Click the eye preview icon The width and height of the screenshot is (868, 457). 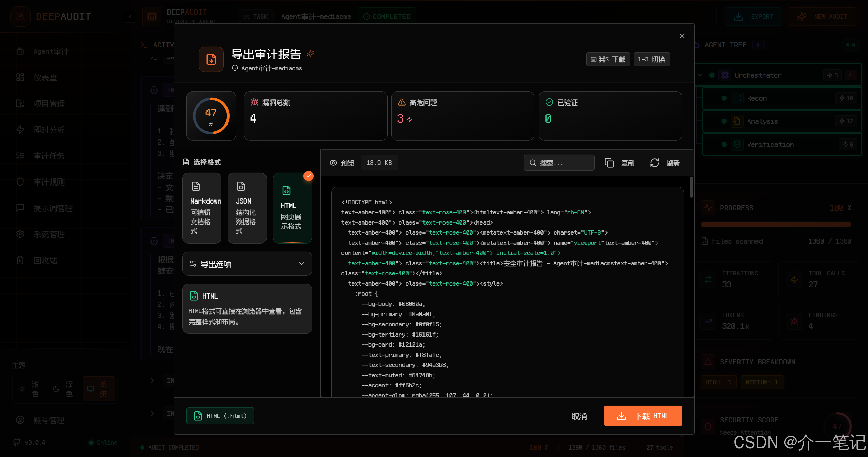[333, 163]
